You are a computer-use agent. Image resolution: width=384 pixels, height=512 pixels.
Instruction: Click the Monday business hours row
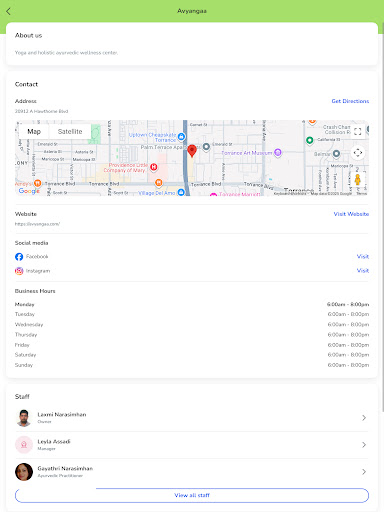coord(192,304)
